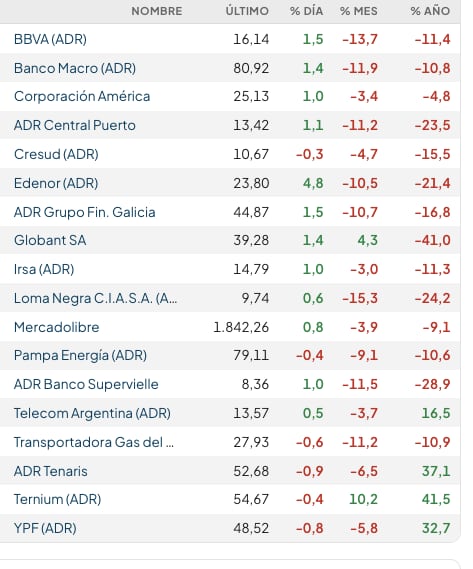Select Corporación América row name

coord(82,97)
